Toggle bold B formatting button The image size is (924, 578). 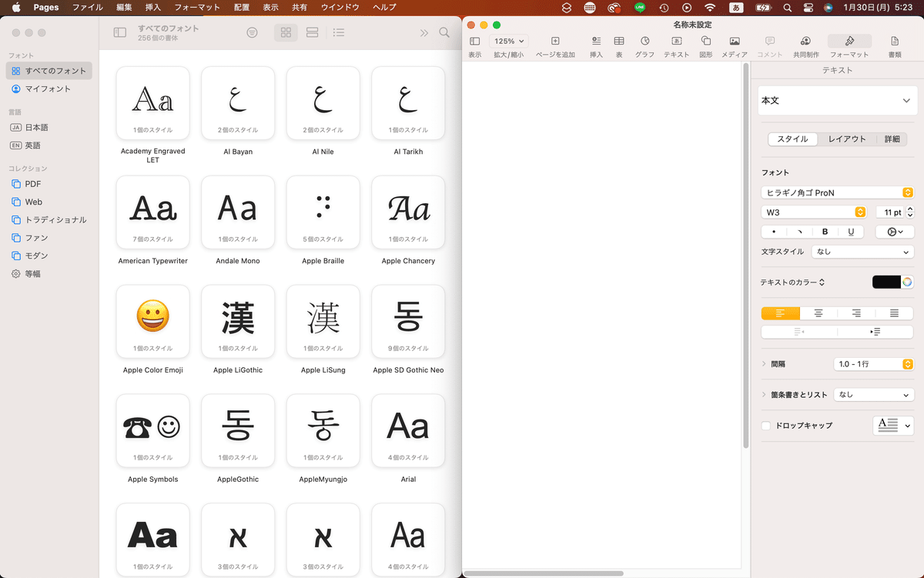click(825, 232)
